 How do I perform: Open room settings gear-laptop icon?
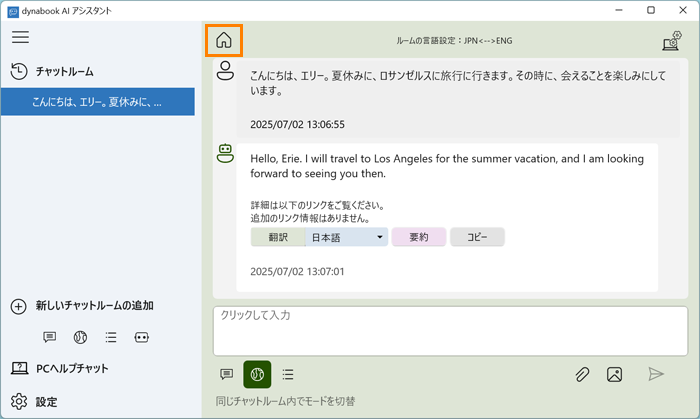[672, 41]
